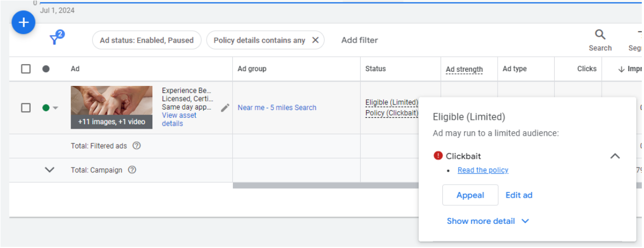Click the blue plus create button
The height and width of the screenshot is (248, 644).
(24, 22)
